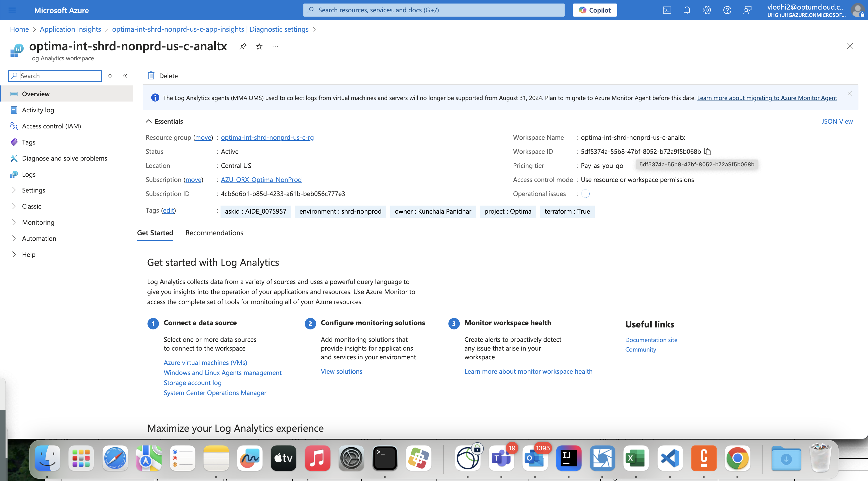Open Azure virtual machines (VMs) link
The image size is (868, 481).
(205, 363)
